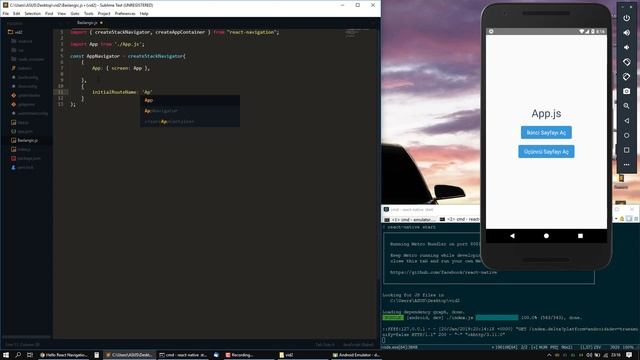Click emulator sidebar home circle icon

tap(626, 136)
